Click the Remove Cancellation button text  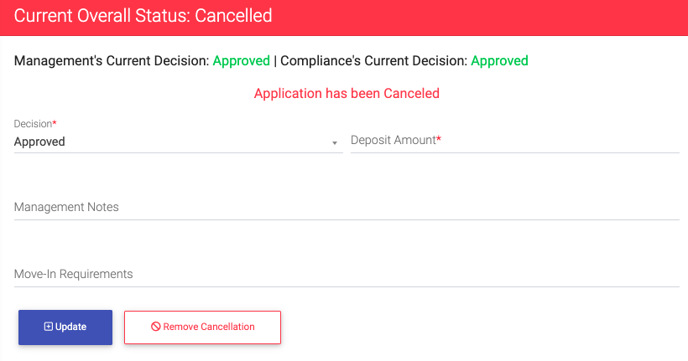[209, 327]
